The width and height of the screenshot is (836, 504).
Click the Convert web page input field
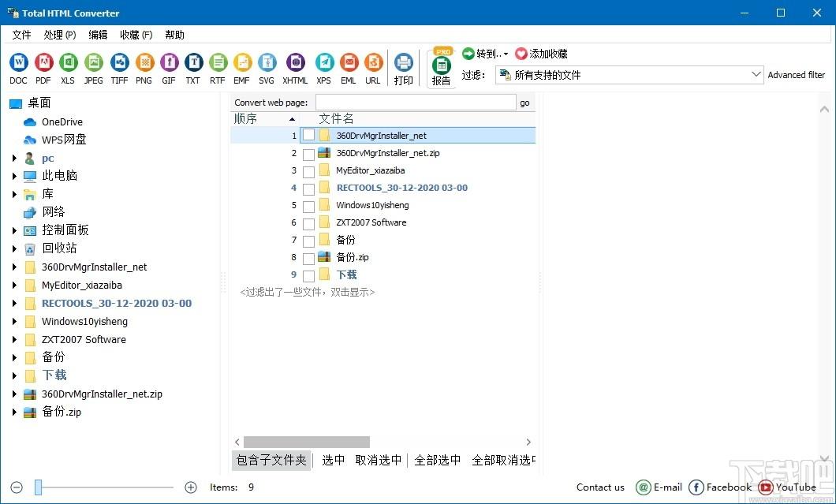pos(416,103)
